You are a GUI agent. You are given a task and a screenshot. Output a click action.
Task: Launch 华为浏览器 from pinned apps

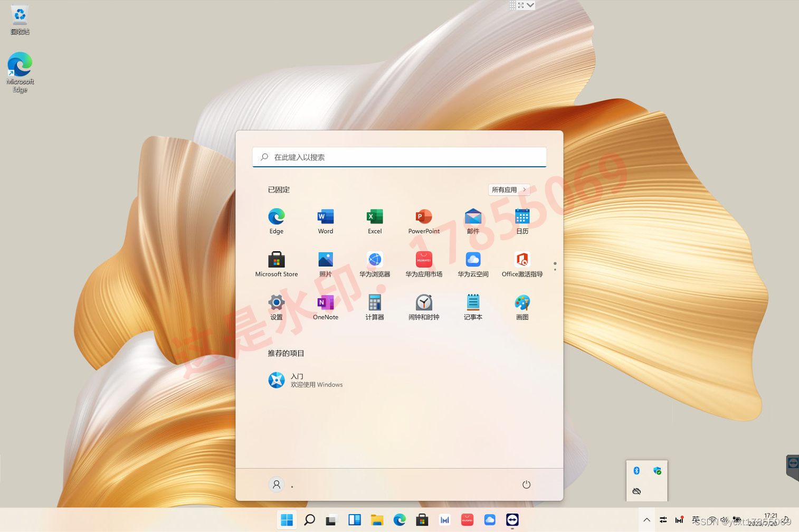(x=374, y=264)
